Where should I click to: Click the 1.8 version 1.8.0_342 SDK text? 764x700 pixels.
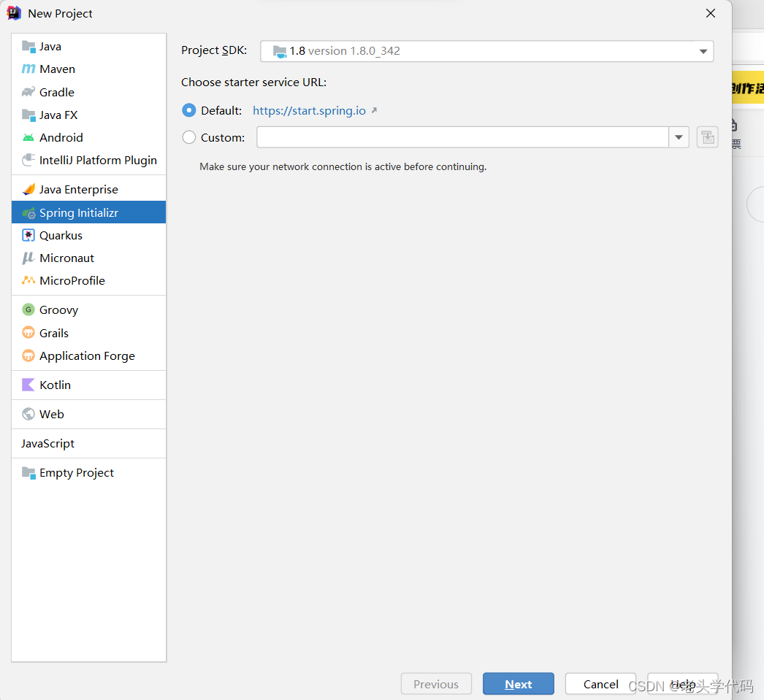tap(345, 51)
